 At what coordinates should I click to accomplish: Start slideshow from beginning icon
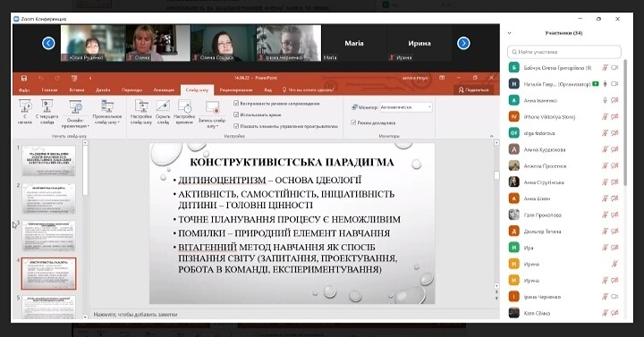(x=25, y=106)
